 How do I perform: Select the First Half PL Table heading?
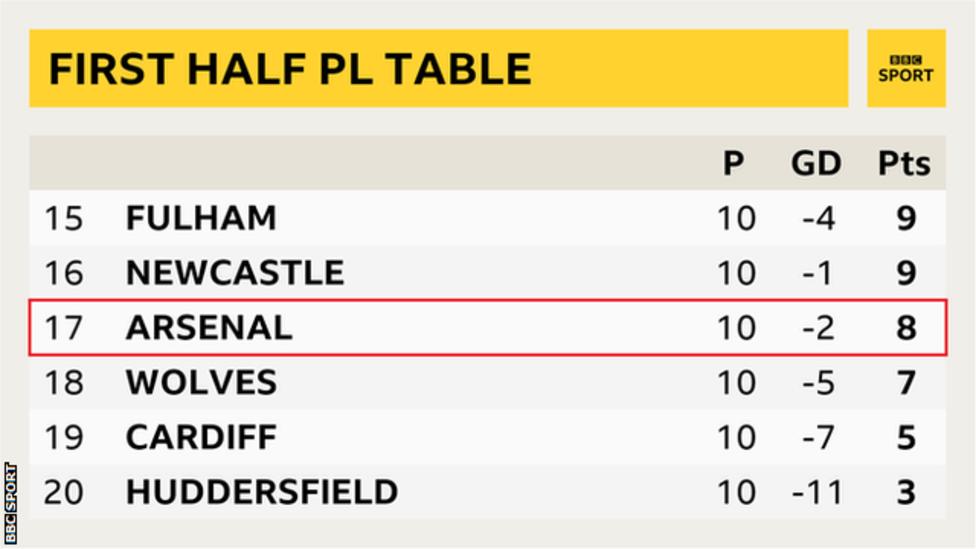(x=290, y=68)
